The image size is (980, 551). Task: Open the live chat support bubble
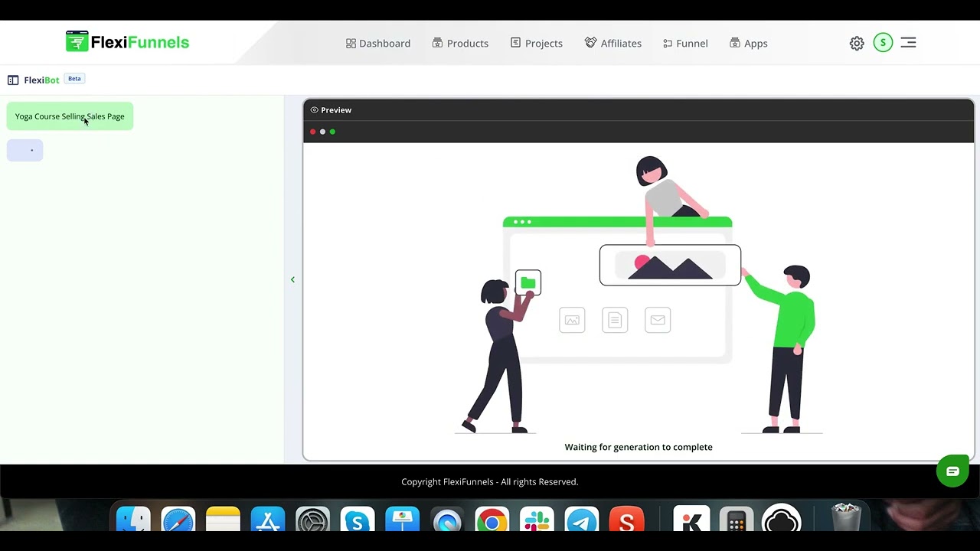[952, 471]
